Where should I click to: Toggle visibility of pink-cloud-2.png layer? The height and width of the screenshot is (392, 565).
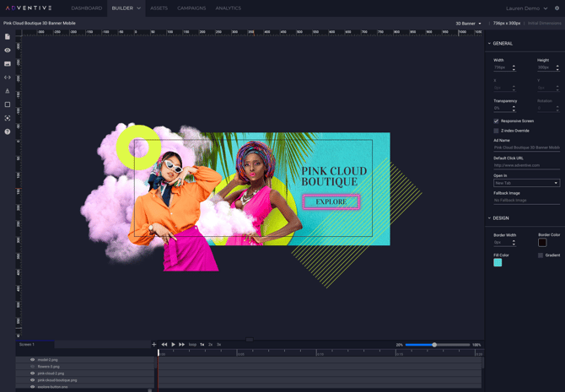click(x=32, y=373)
